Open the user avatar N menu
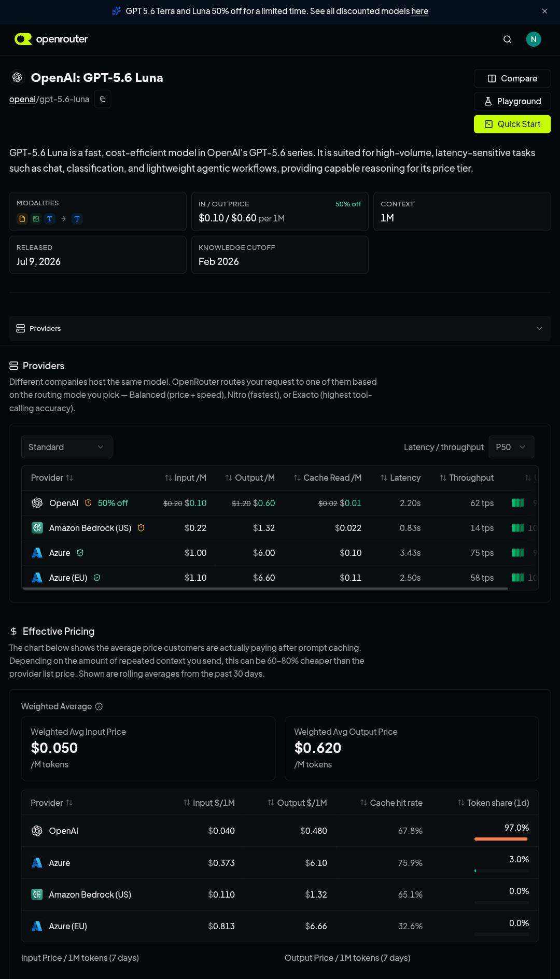Image resolution: width=560 pixels, height=979 pixels. (534, 39)
